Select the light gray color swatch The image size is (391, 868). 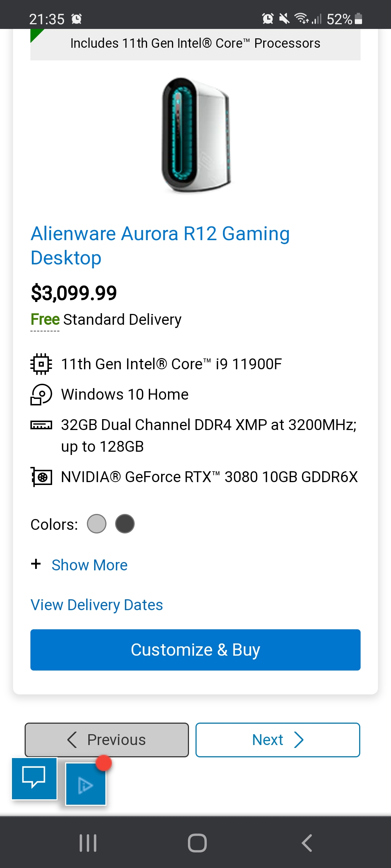tap(97, 524)
